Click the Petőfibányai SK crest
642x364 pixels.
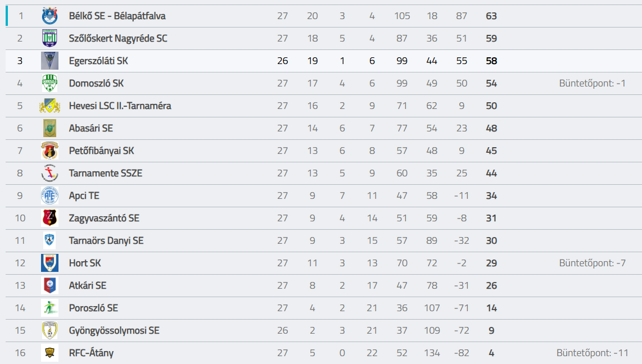click(x=49, y=151)
